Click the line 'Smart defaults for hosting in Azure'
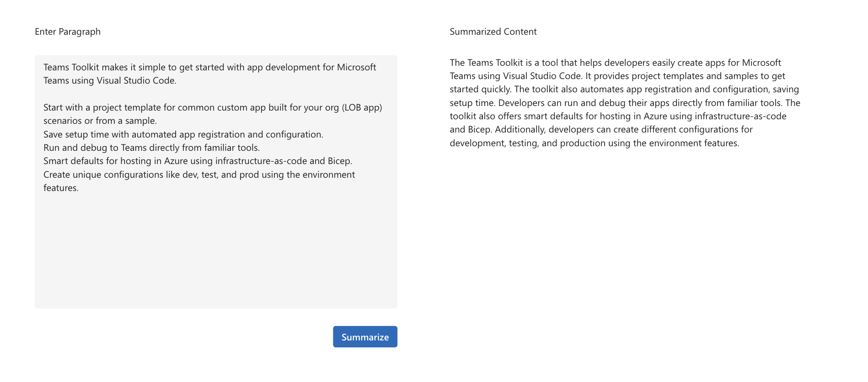The height and width of the screenshot is (382, 868). (x=198, y=161)
